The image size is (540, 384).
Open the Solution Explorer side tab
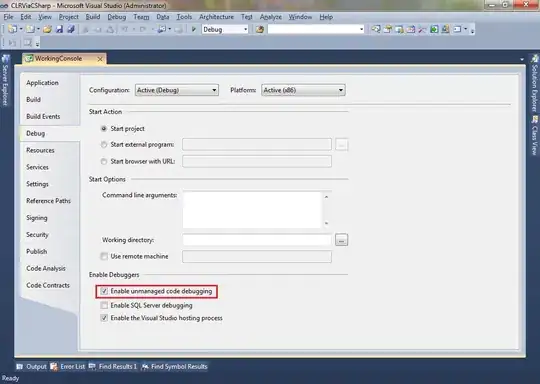coord(534,84)
